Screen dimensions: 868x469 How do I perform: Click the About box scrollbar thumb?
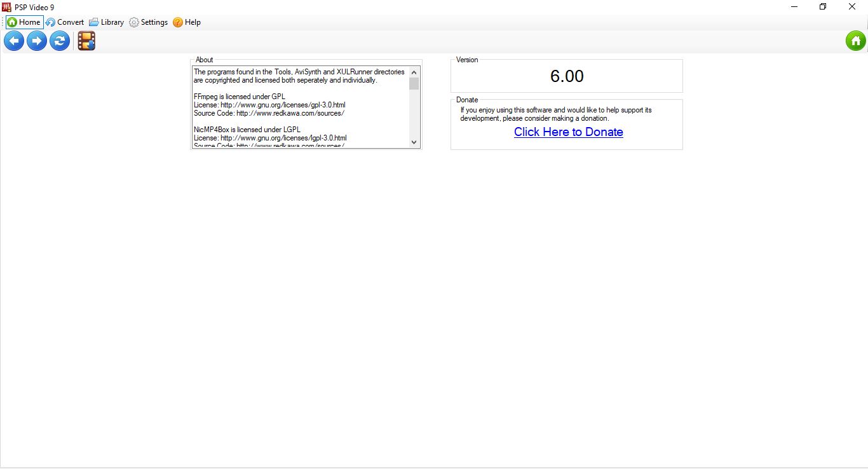coord(414,84)
